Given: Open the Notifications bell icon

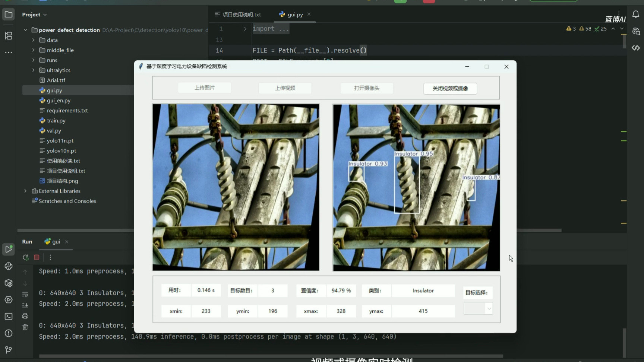Looking at the screenshot, I should (636, 15).
